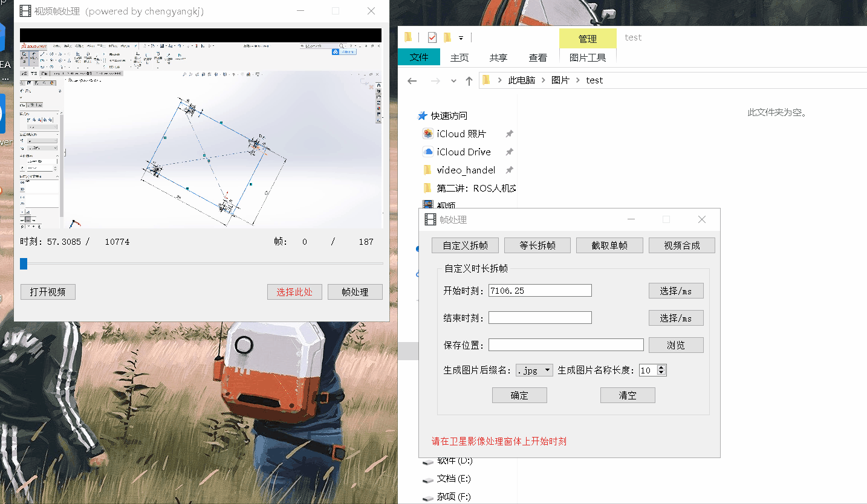Switch to the 查看 ribbon tab
Image resolution: width=867 pixels, height=504 pixels.
click(x=538, y=57)
